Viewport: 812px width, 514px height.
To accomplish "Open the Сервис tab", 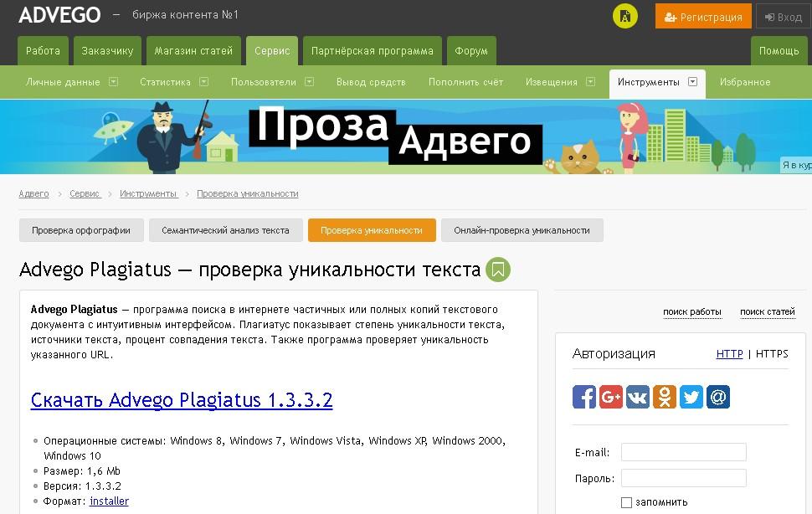I will tap(272, 51).
